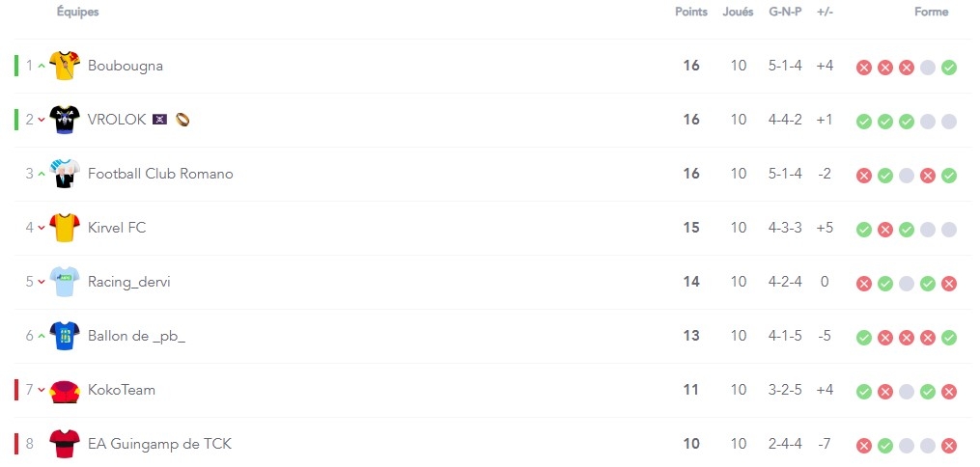Sort table by Points column header
This screenshot has width=980, height=467.
tap(691, 12)
